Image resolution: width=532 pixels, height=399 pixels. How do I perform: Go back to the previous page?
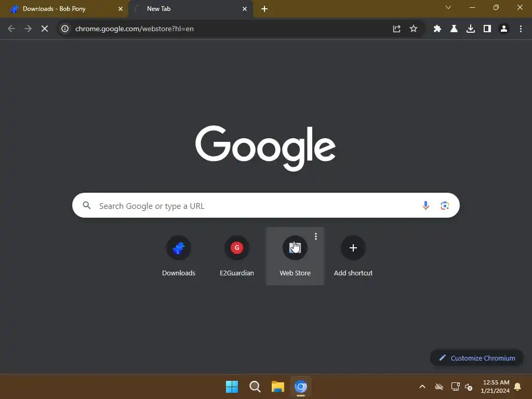pos(11,29)
